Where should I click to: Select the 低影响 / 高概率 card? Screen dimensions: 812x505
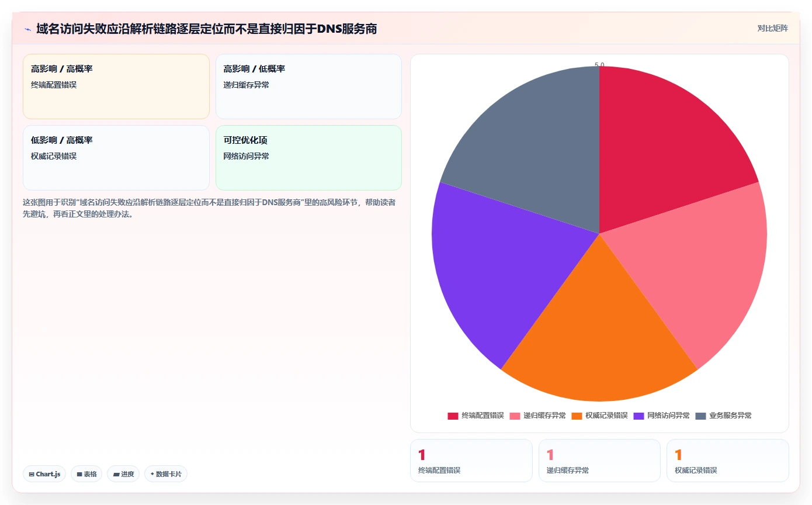pyautogui.click(x=116, y=158)
